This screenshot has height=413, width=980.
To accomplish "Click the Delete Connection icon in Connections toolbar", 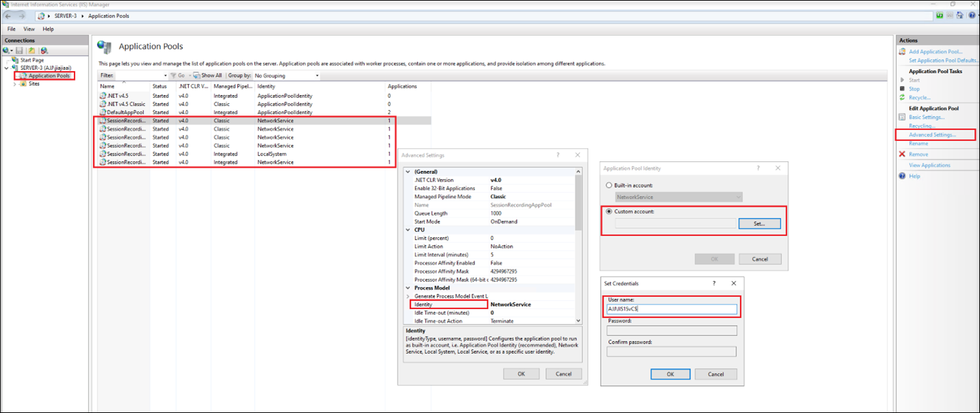I will pos(44,51).
